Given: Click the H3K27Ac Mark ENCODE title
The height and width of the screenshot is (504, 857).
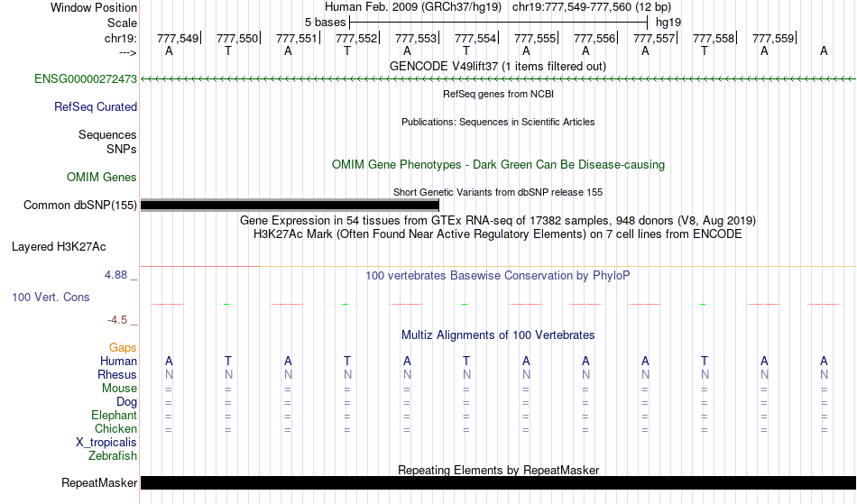Looking at the screenshot, I should click(x=498, y=234).
